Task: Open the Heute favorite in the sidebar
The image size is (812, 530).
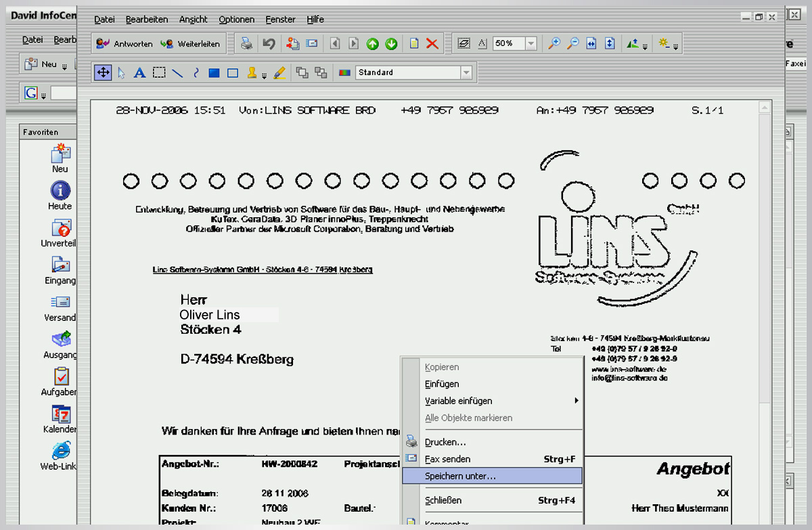Action: 60,196
